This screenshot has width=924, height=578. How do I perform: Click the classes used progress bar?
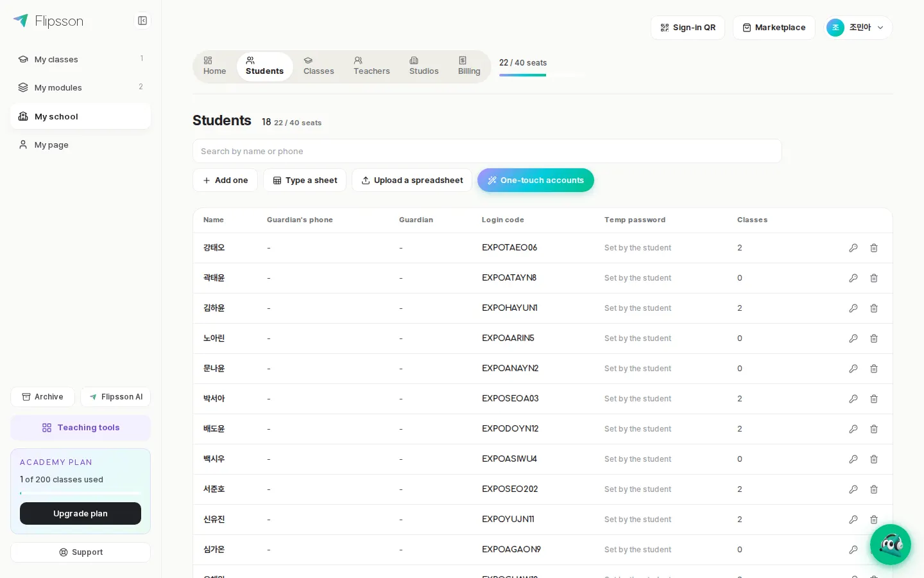pos(80,493)
